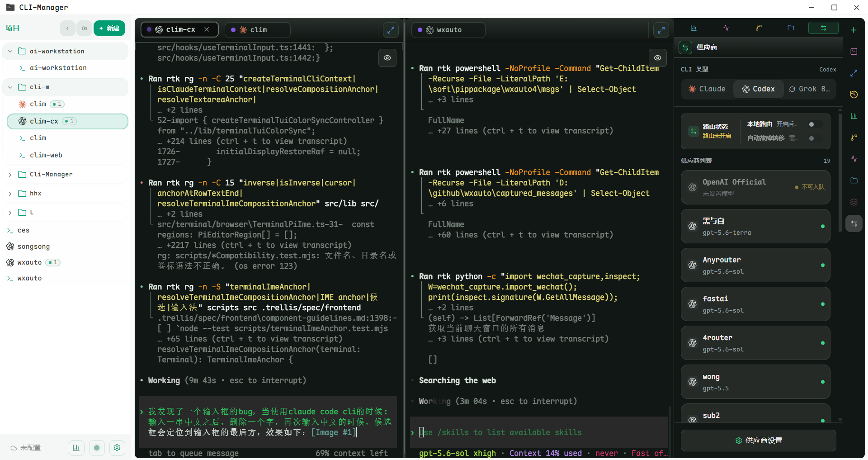Toggle the eye visibility button in the wxauto pane

[658, 58]
